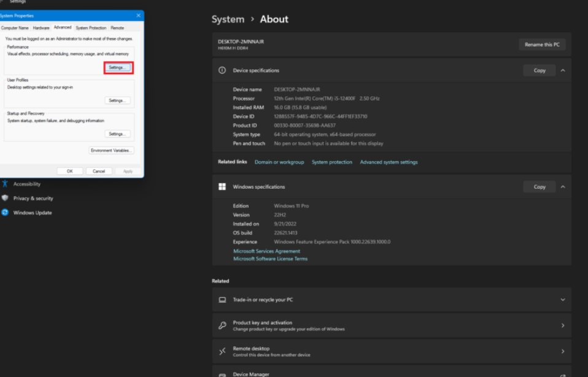The height and width of the screenshot is (377, 588).
Task: Click the laptop icon for Trade-in or recycle
Action: click(222, 300)
